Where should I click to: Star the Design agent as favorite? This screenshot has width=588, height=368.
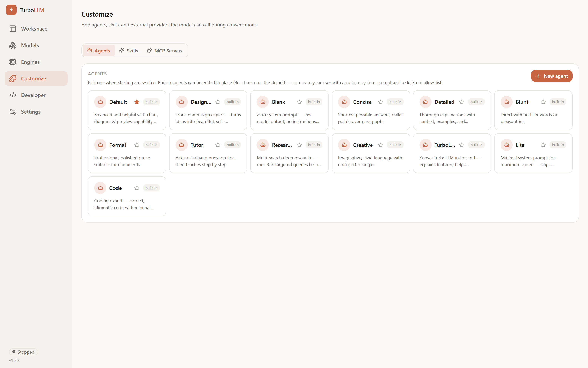coord(218,102)
